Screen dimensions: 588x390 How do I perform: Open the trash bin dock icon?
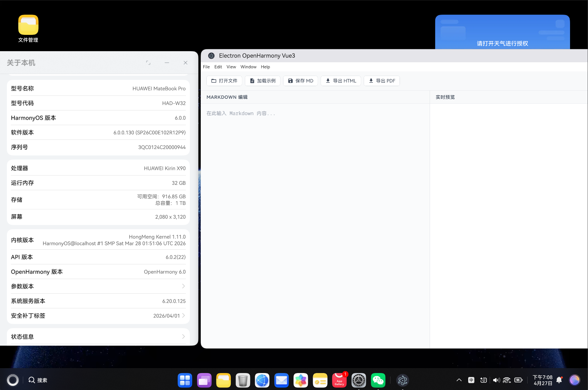(x=243, y=380)
